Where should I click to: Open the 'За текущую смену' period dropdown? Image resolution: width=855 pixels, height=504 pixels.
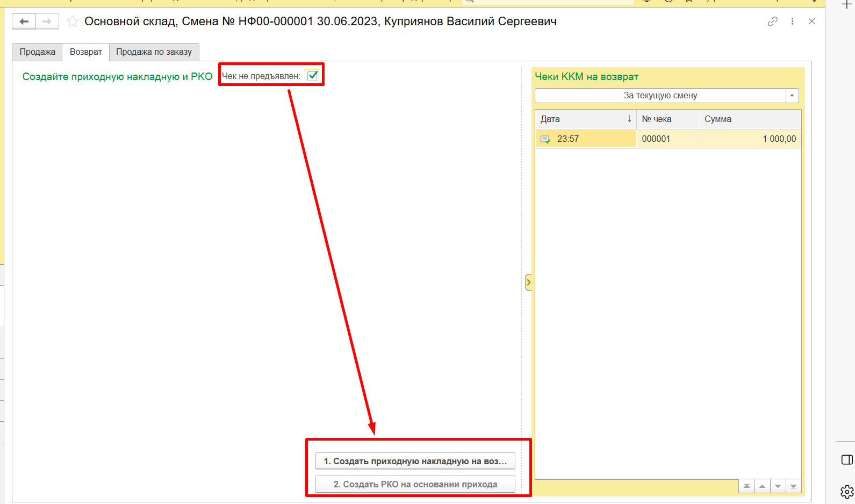[792, 96]
